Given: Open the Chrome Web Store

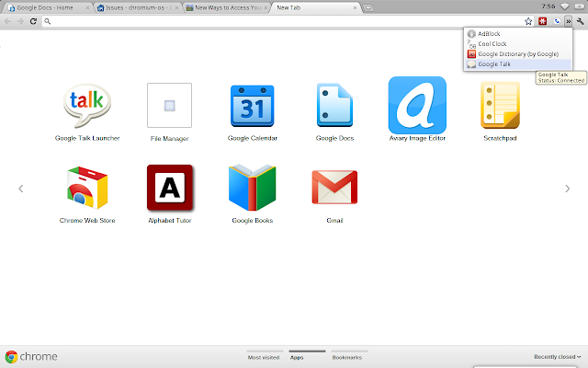Looking at the screenshot, I should (x=87, y=188).
